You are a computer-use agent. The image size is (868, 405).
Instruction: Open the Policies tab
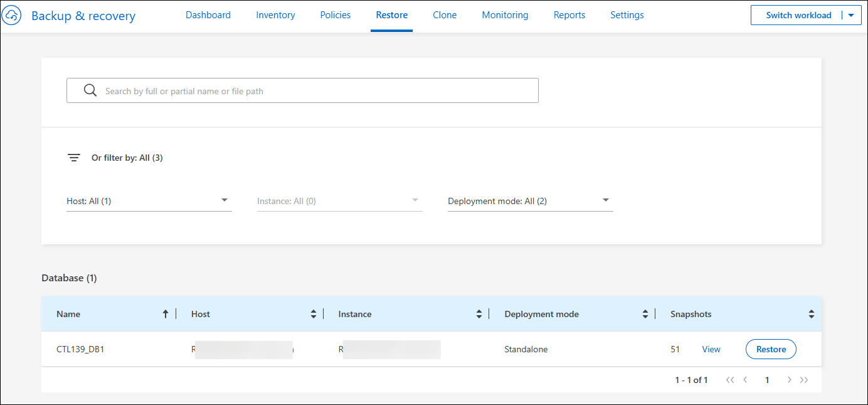point(335,15)
